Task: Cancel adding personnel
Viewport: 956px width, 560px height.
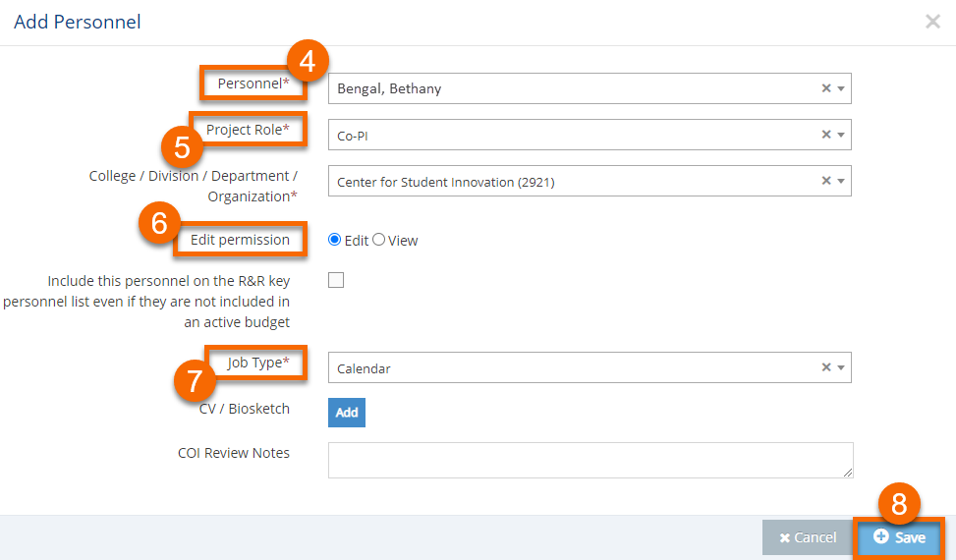Action: (x=808, y=537)
